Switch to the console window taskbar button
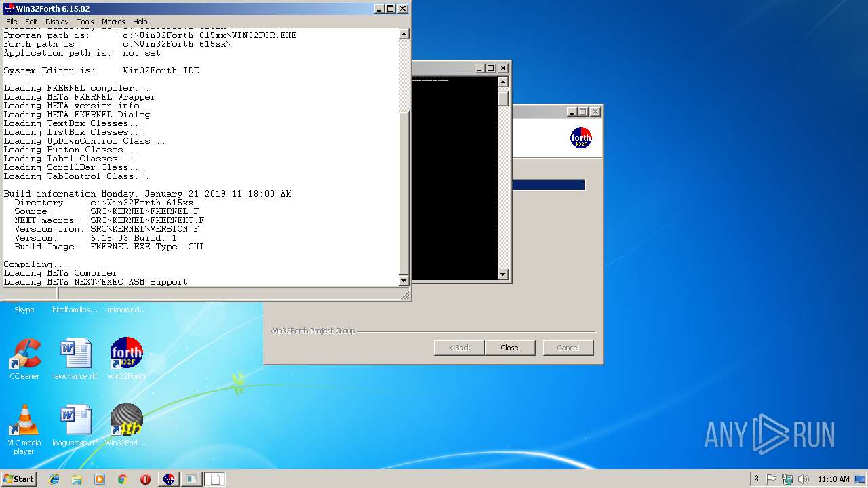The height and width of the screenshot is (488, 868). click(192, 479)
